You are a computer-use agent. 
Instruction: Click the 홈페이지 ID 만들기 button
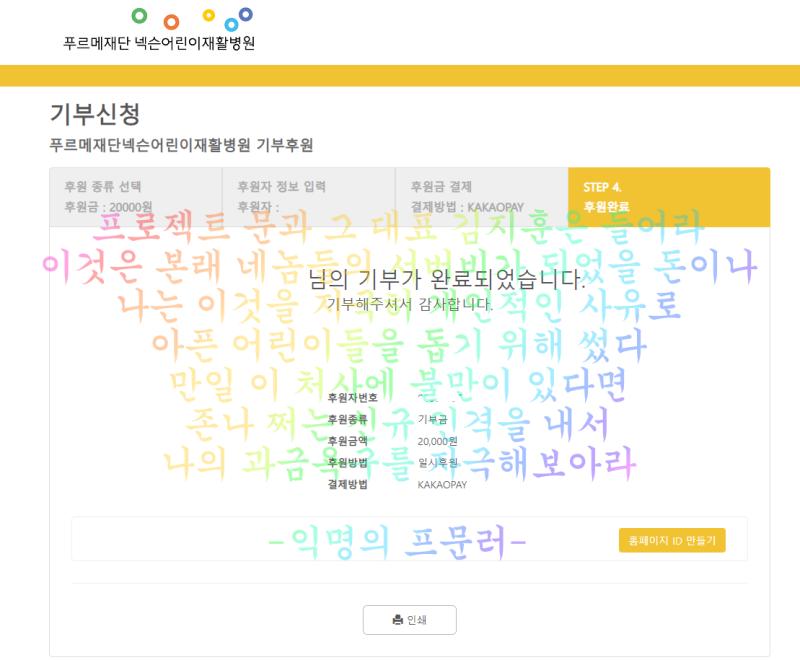pyautogui.click(x=672, y=540)
